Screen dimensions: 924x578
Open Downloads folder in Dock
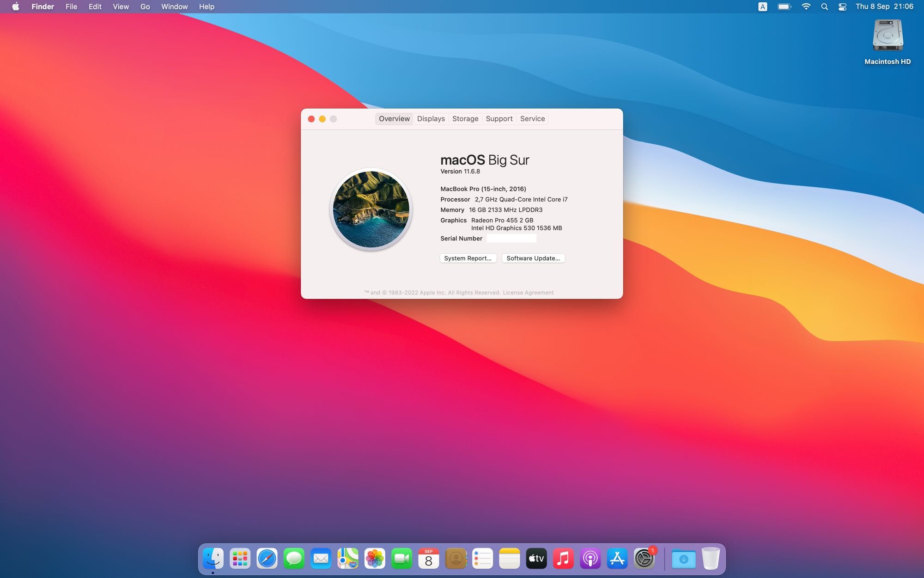684,559
